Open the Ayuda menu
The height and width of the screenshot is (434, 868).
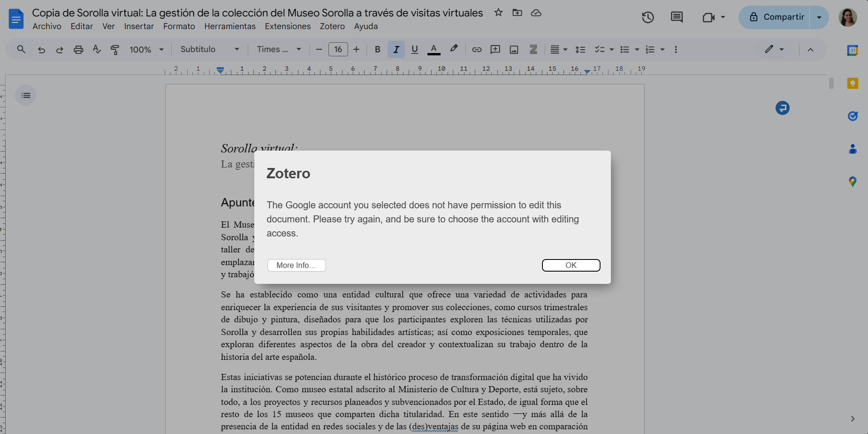366,26
